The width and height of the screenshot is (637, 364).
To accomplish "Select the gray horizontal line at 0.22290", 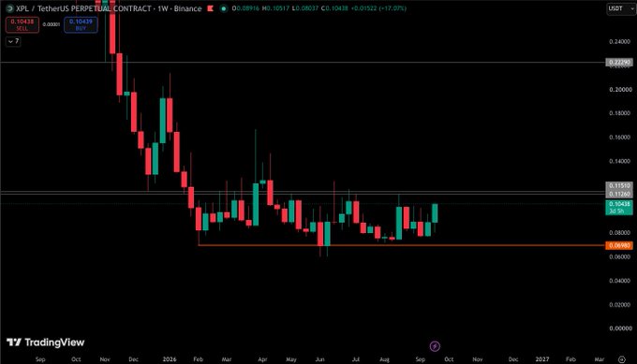I will click(x=303, y=62).
